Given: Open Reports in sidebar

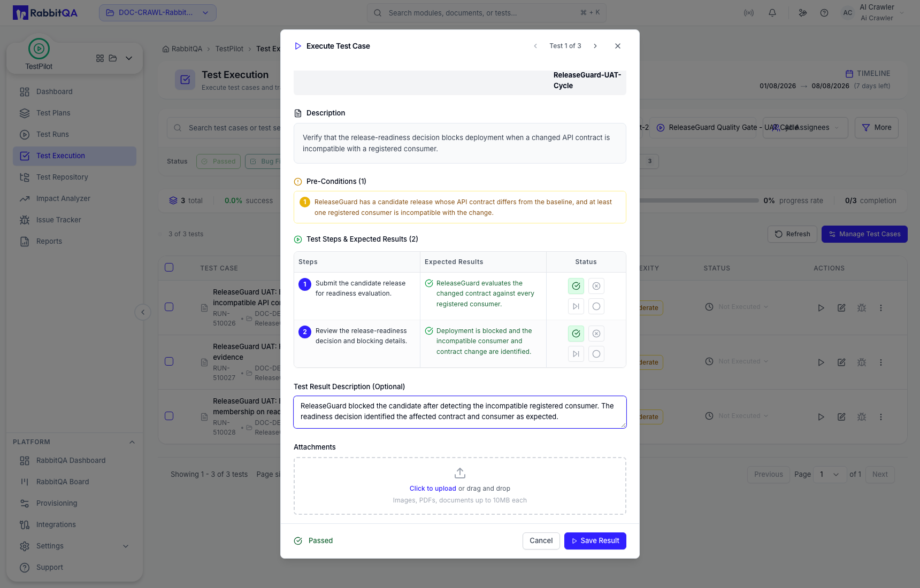Looking at the screenshot, I should click(74, 242).
